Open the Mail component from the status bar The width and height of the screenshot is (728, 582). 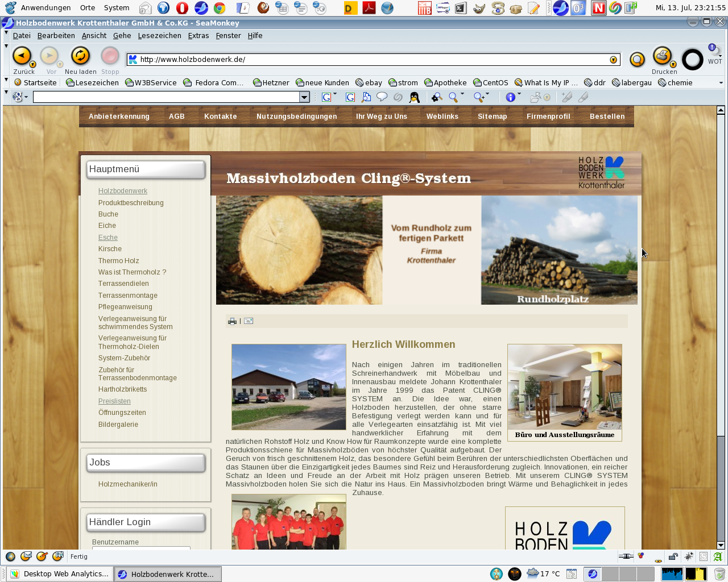(x=26, y=556)
